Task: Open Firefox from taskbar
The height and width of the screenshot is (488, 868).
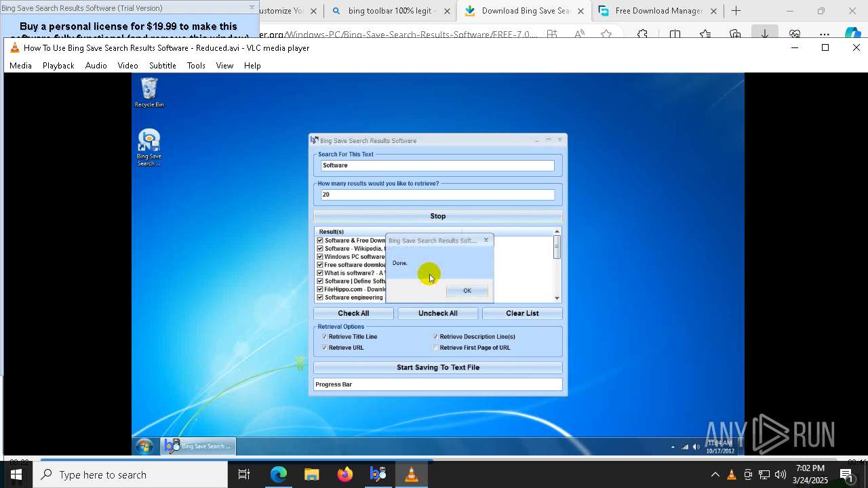Action: pyautogui.click(x=344, y=474)
